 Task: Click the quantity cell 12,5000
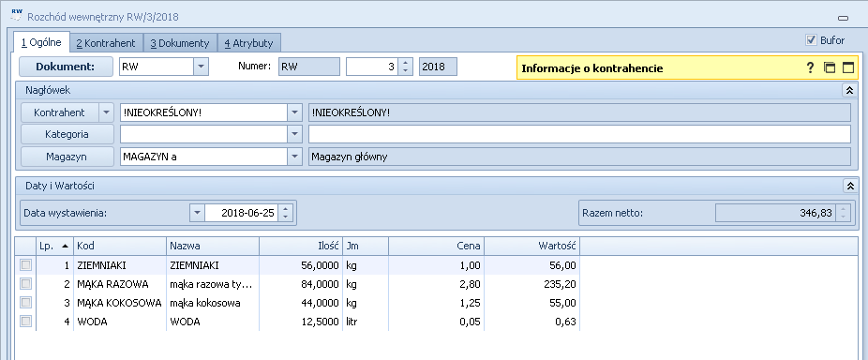[x=301, y=322]
